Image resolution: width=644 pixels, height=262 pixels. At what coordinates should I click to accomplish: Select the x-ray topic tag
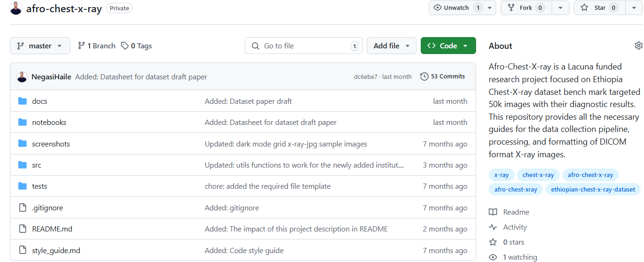point(501,175)
